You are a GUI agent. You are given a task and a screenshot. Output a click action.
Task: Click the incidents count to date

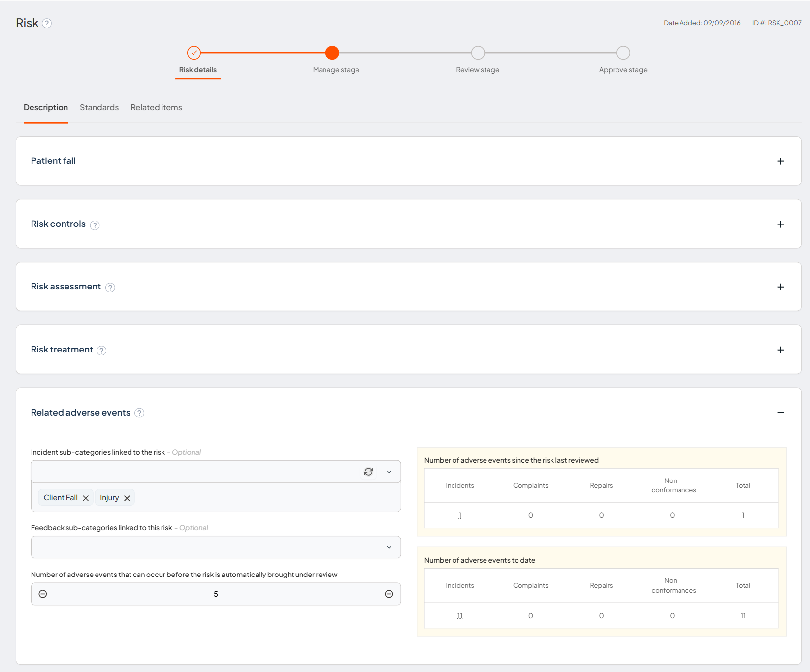(x=460, y=616)
